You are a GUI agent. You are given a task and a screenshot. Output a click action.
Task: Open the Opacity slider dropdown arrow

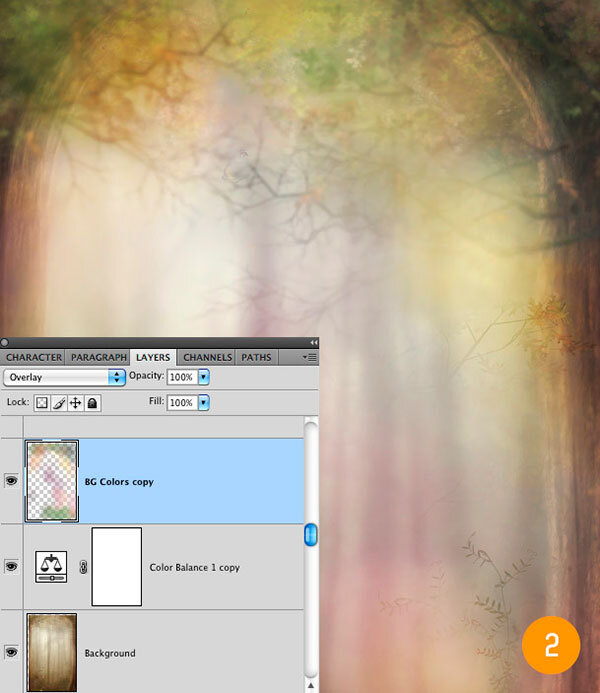click(204, 377)
